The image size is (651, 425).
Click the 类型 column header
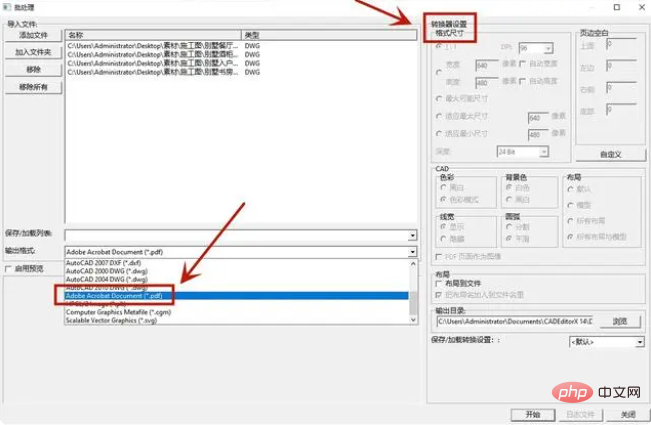coord(329,35)
